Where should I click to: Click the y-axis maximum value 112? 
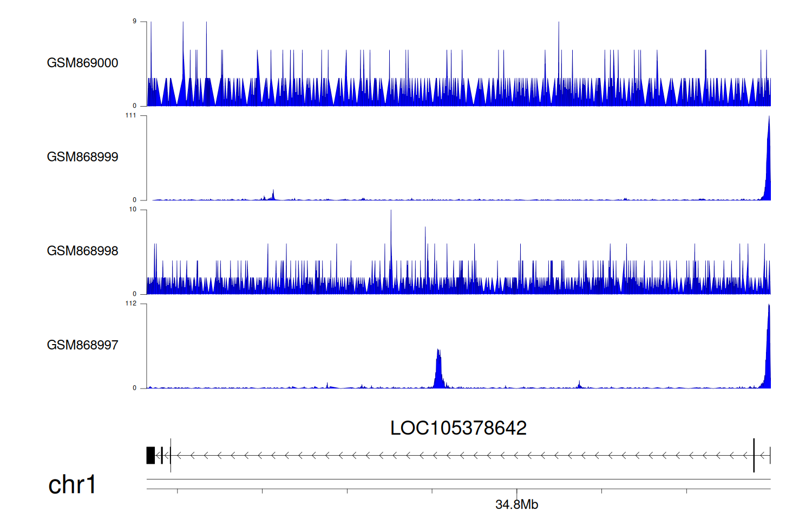point(130,303)
